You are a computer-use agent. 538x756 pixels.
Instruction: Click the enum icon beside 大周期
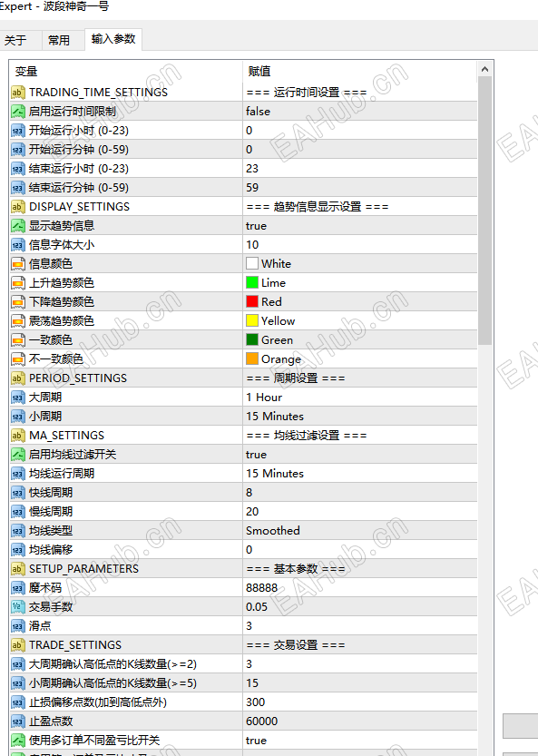point(18,398)
